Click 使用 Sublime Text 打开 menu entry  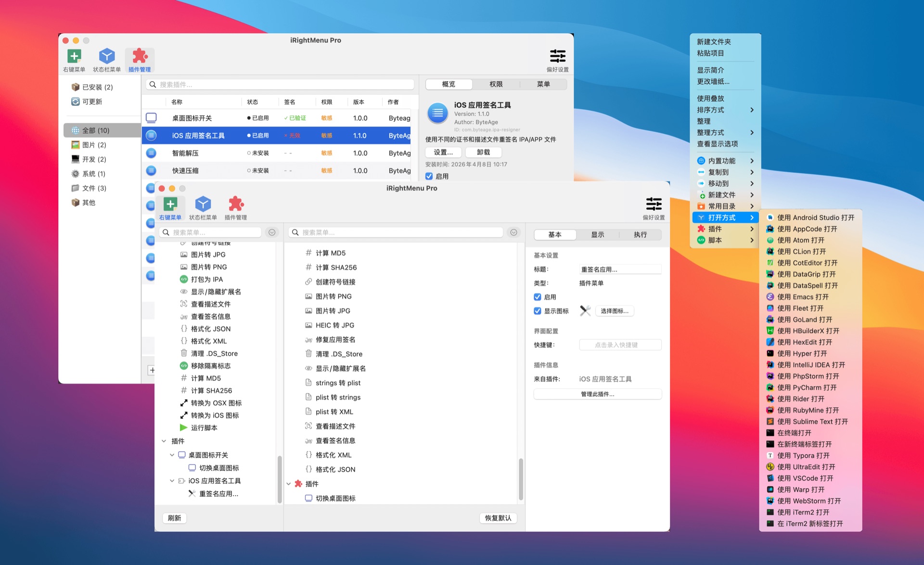click(x=810, y=422)
